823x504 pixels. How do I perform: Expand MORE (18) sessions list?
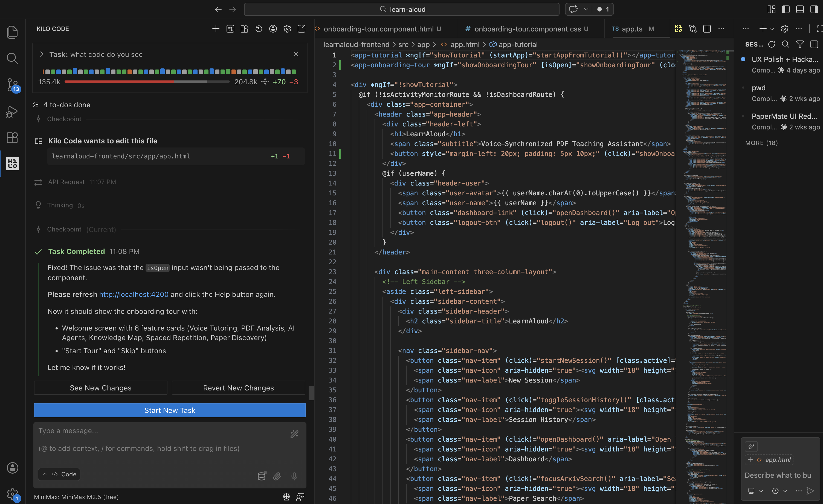coord(761,143)
